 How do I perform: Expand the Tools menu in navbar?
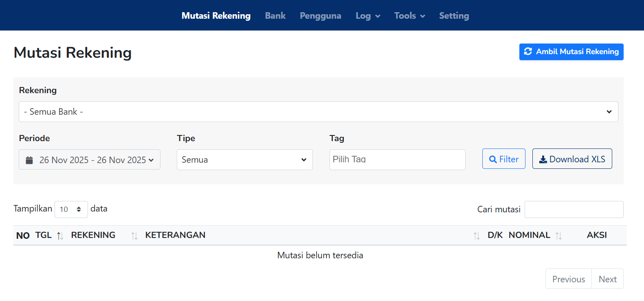[409, 16]
